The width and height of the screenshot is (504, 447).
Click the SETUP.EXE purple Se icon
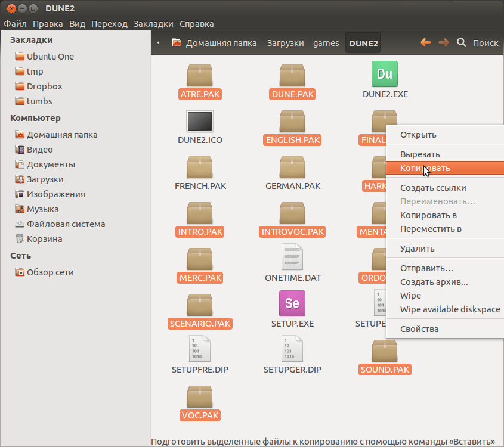(292, 303)
